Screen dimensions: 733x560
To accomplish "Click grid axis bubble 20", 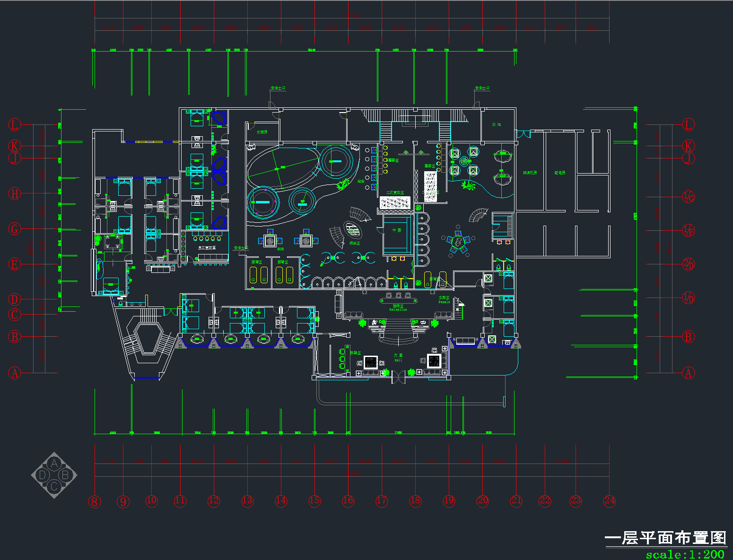I will [482, 500].
